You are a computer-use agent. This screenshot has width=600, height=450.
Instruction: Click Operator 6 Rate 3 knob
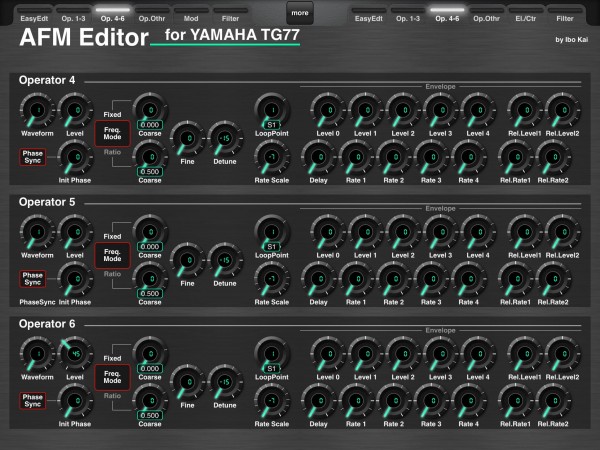(431, 401)
